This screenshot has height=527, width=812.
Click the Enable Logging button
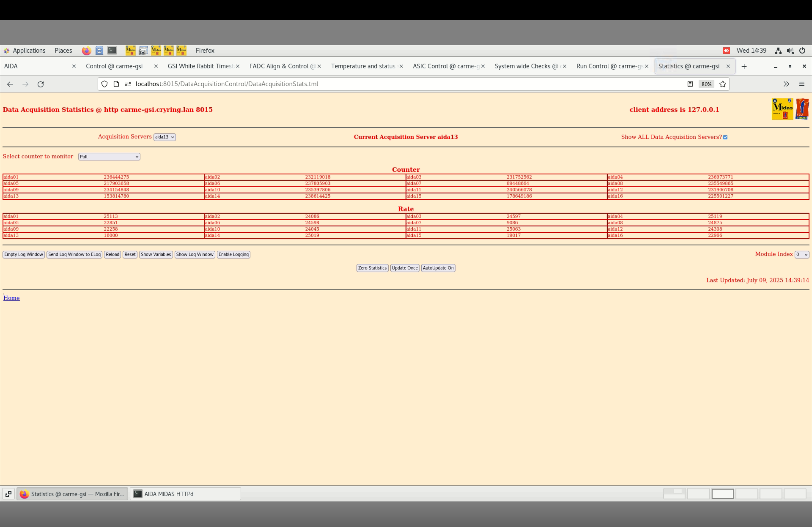tap(233, 255)
